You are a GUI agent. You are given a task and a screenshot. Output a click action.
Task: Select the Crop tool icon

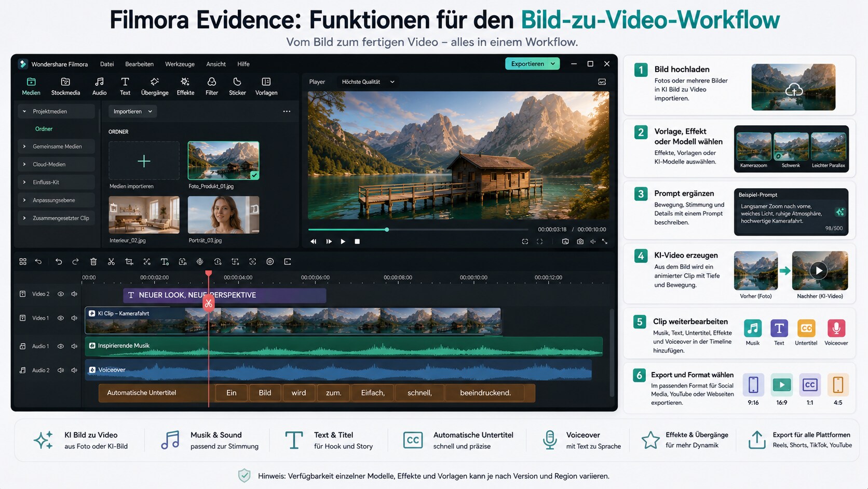click(x=129, y=261)
